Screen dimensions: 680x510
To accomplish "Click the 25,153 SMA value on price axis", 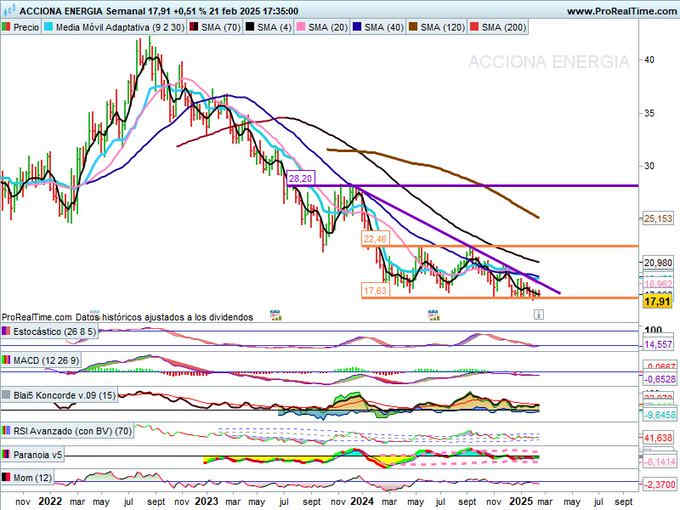I will pos(658,219).
